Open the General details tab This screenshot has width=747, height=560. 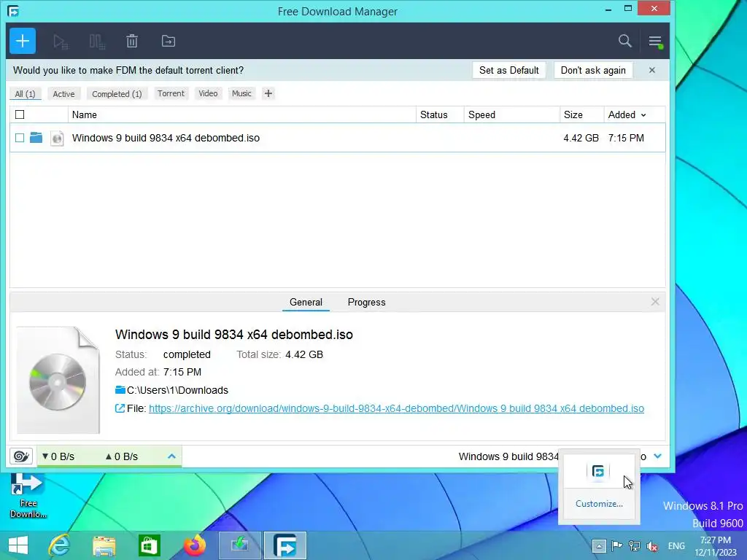pos(306,303)
